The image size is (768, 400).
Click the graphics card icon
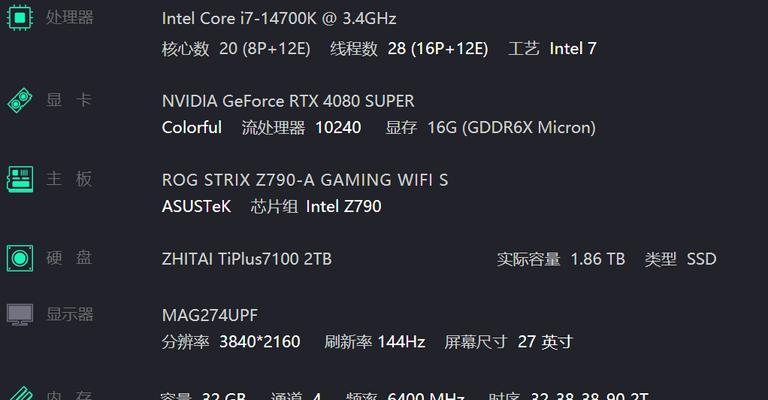20,101
